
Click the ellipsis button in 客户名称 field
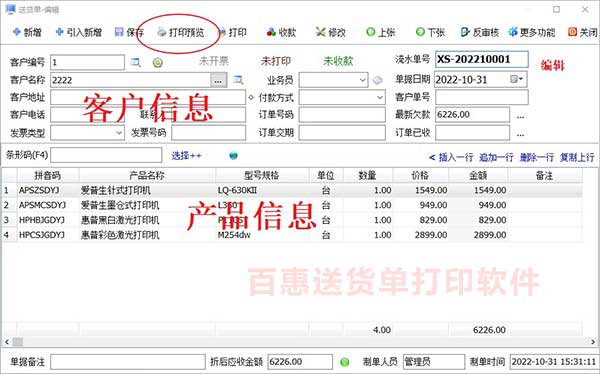click(x=218, y=80)
